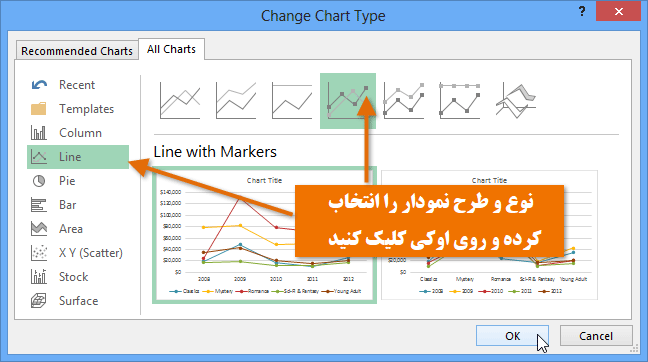
Task: Choose the Surface label in the category list
Action: click(x=79, y=300)
